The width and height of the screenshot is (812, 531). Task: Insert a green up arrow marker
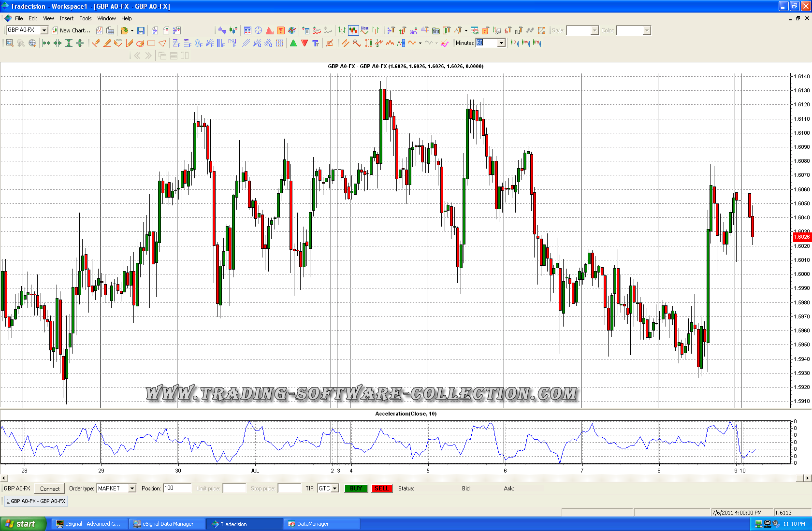click(x=293, y=43)
